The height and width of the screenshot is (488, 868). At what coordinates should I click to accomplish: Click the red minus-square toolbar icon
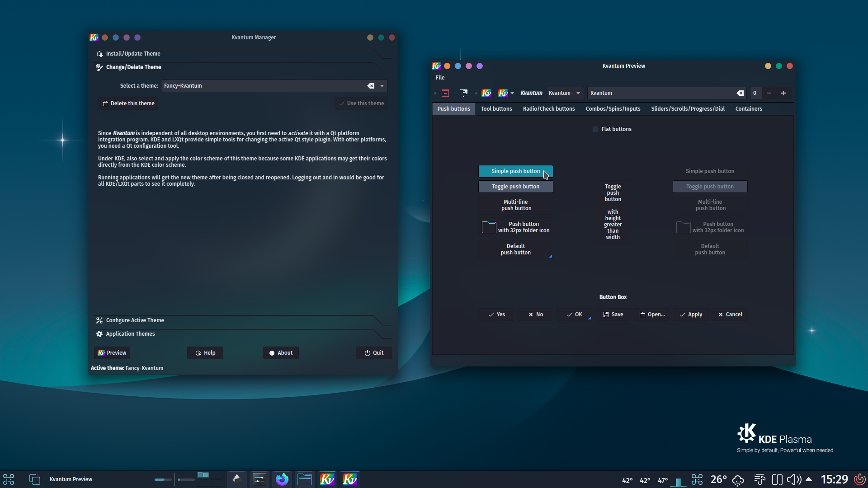pos(445,93)
